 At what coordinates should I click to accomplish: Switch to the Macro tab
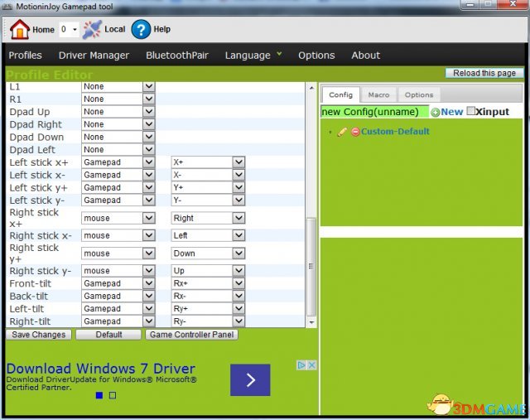tap(378, 95)
